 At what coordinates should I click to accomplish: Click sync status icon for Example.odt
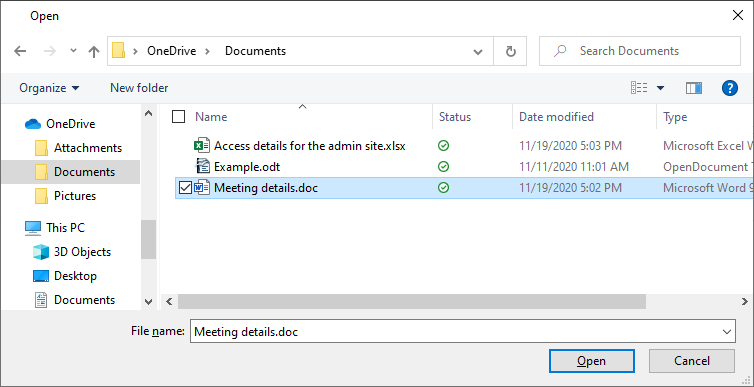tap(444, 167)
